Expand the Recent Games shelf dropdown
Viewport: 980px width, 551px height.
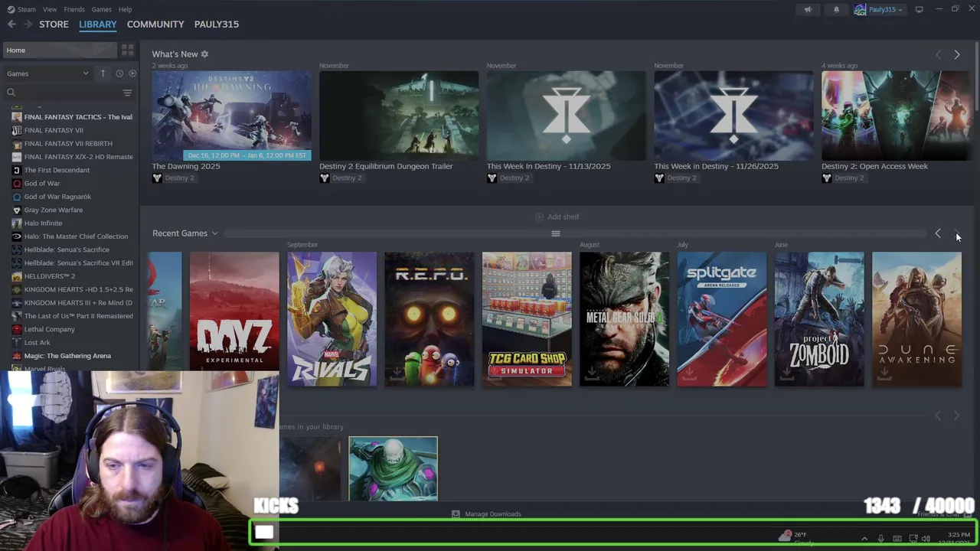click(214, 233)
